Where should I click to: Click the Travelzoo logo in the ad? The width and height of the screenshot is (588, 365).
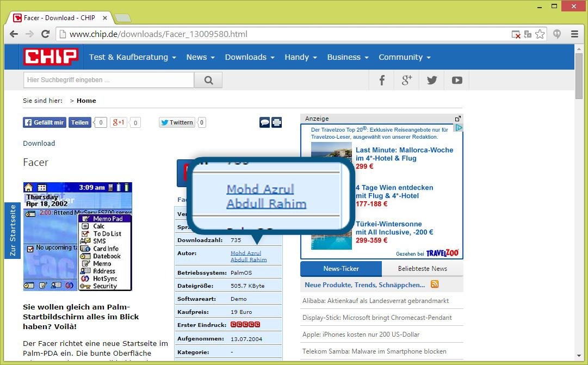tap(442, 253)
